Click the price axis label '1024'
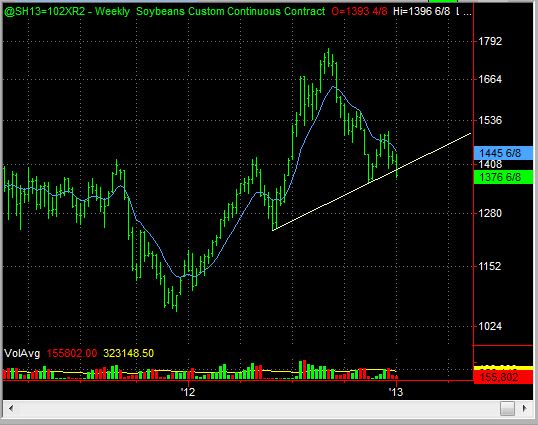Viewport: 538px width, 425px height. pyautogui.click(x=490, y=326)
